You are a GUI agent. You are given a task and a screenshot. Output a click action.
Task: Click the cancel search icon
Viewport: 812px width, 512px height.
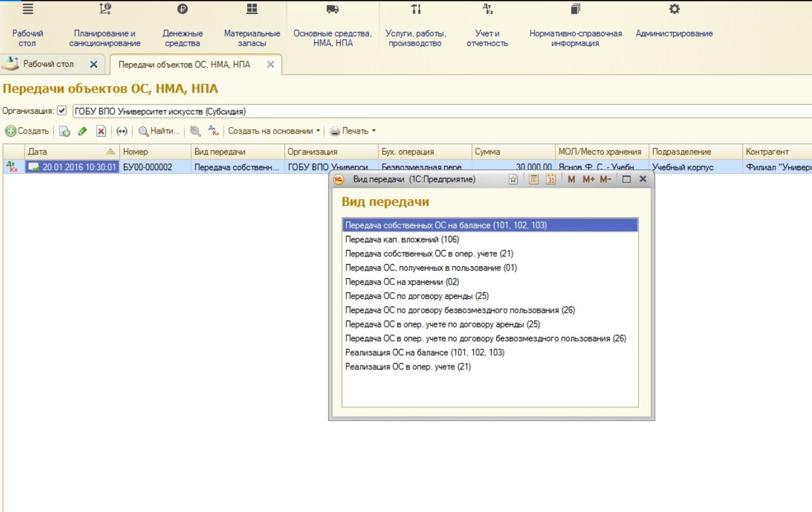[x=195, y=131]
